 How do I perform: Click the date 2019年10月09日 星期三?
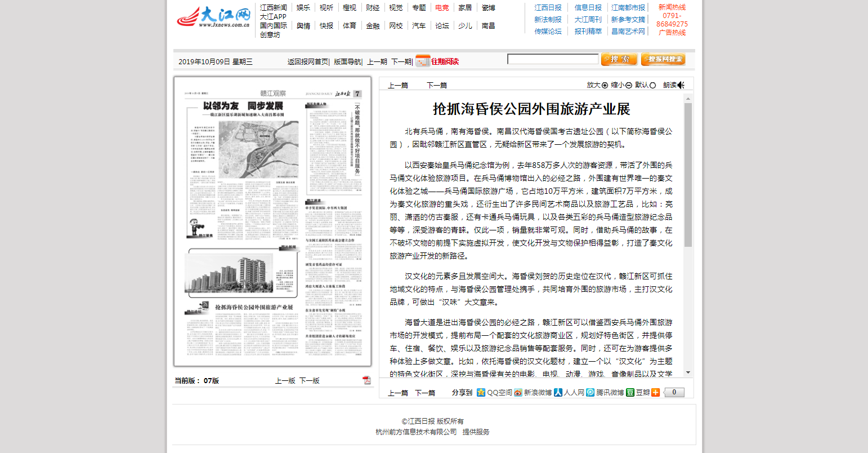[216, 62]
